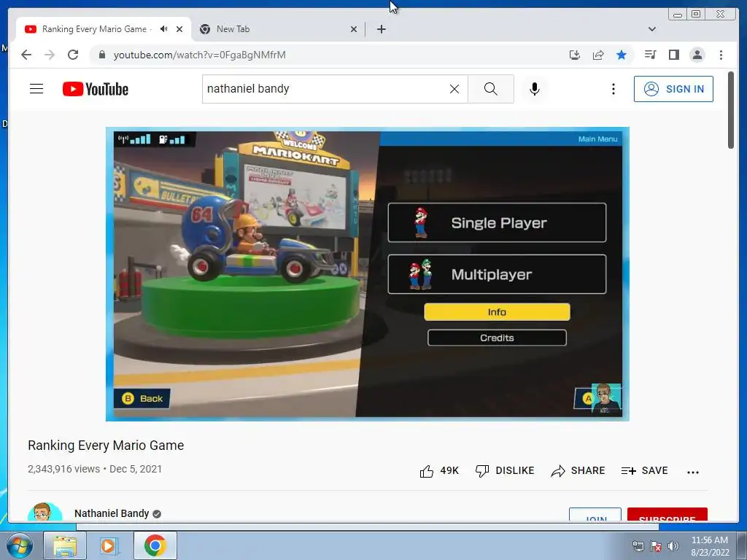Open Nathaniel Bandy channel avatar
The height and width of the screenshot is (560, 747).
tap(44, 513)
